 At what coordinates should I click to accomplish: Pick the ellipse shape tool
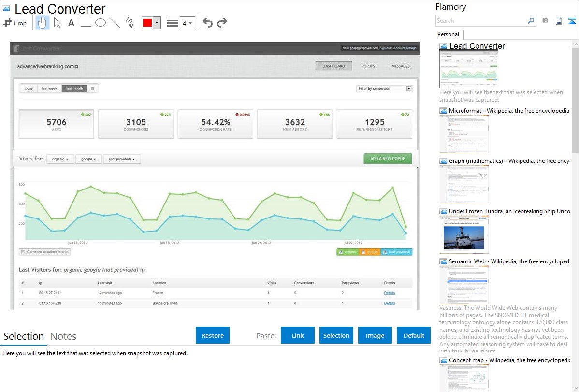pos(100,23)
